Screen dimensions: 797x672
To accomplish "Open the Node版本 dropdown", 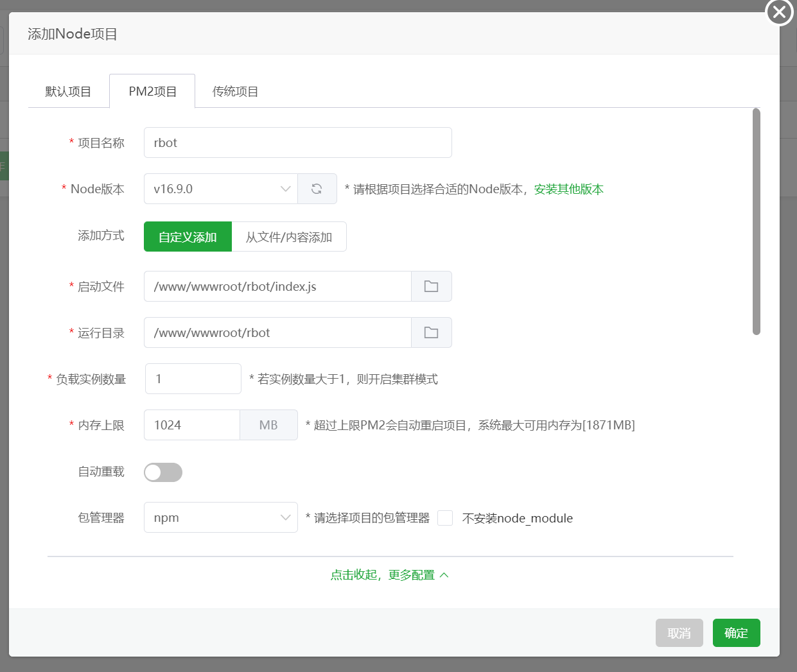I will 221,188.
